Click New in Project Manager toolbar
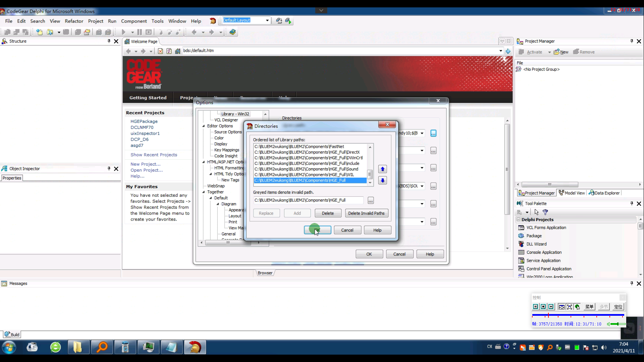The width and height of the screenshot is (644, 362). pyautogui.click(x=561, y=52)
